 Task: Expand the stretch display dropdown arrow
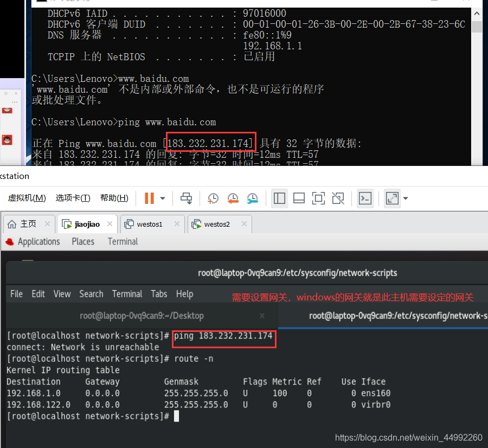tap(406, 199)
